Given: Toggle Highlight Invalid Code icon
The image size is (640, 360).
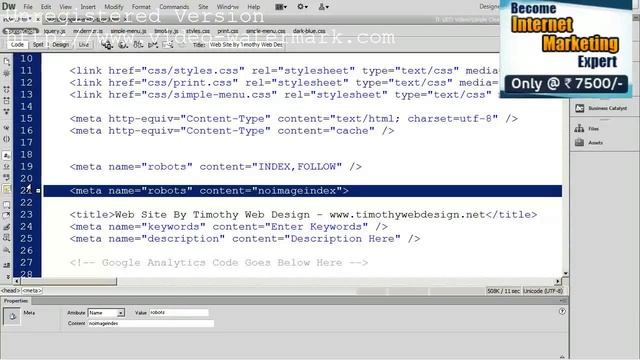Looking at the screenshot, I should point(7,167).
